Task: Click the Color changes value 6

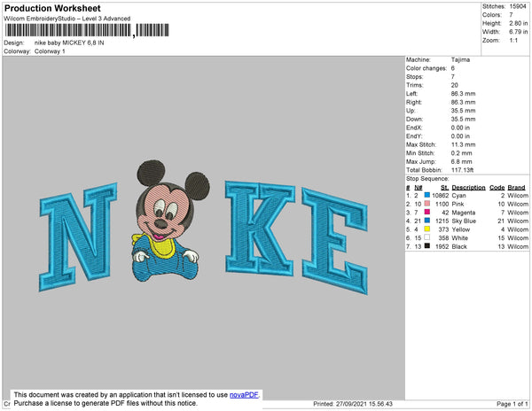Action: [x=453, y=68]
